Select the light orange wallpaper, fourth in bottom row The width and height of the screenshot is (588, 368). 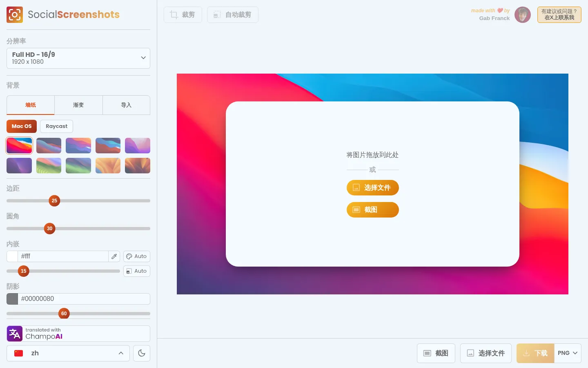(x=108, y=166)
